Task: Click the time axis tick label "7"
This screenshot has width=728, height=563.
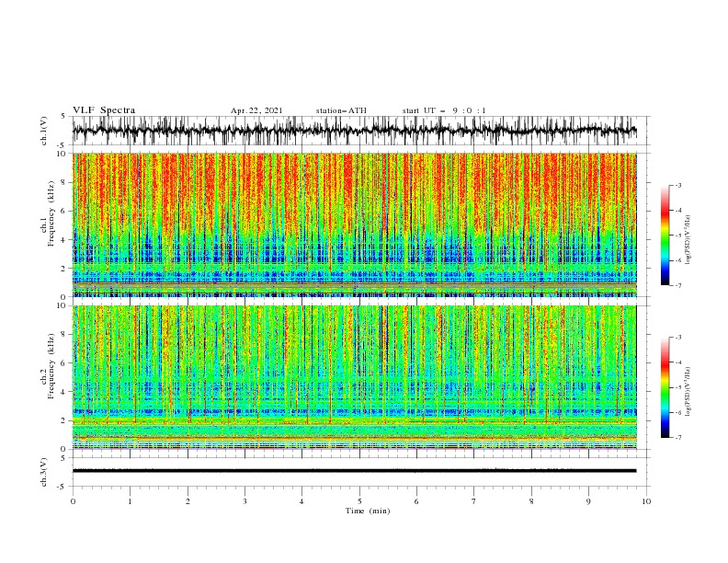Action: pos(474,501)
